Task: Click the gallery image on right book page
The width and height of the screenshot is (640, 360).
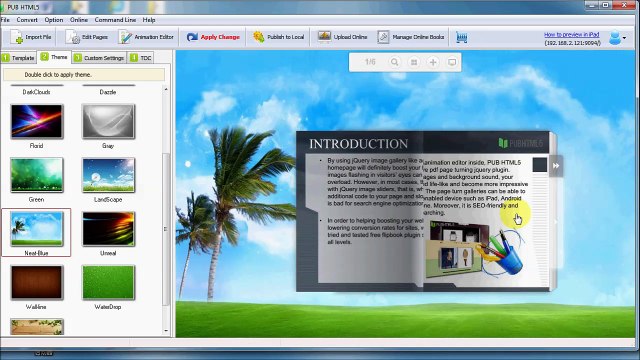Action: pos(476,249)
